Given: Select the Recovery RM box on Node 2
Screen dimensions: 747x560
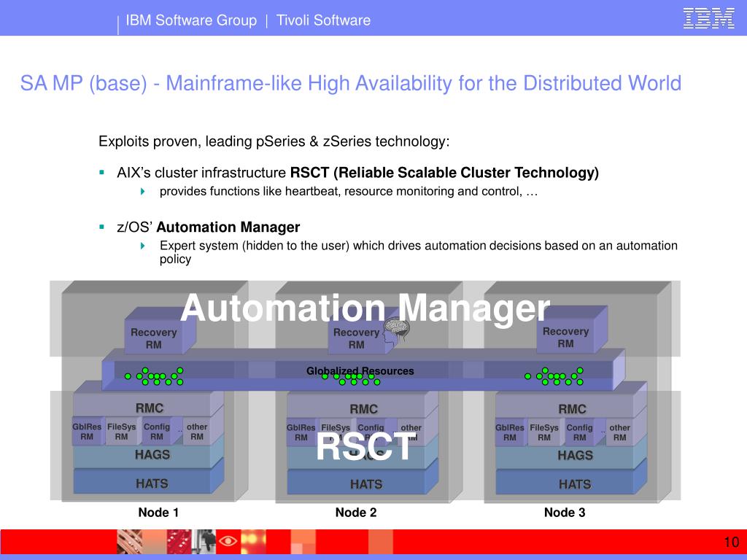Looking at the screenshot, I should pyautogui.click(x=356, y=337).
